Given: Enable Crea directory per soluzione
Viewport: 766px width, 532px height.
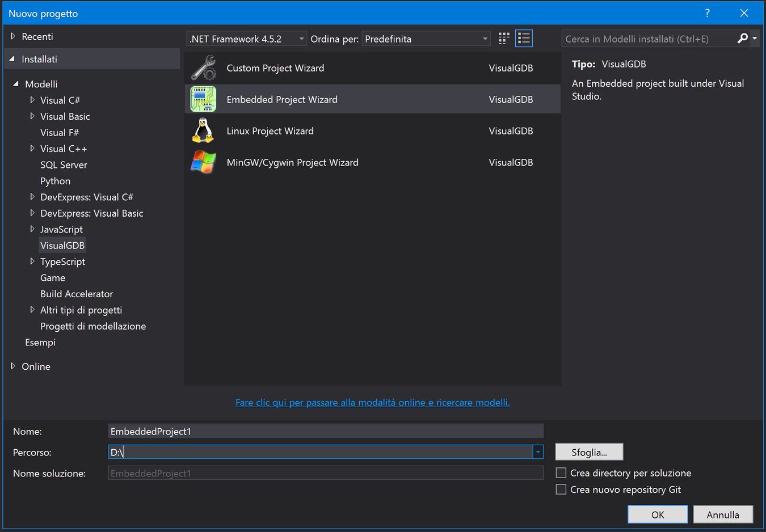Looking at the screenshot, I should click(x=561, y=472).
